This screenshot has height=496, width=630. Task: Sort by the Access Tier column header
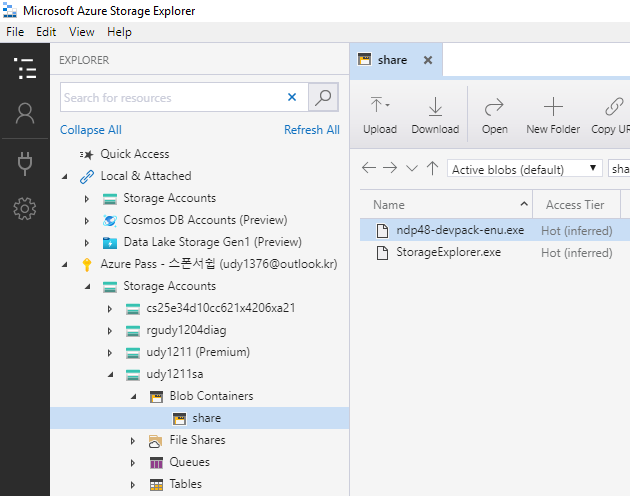point(575,205)
